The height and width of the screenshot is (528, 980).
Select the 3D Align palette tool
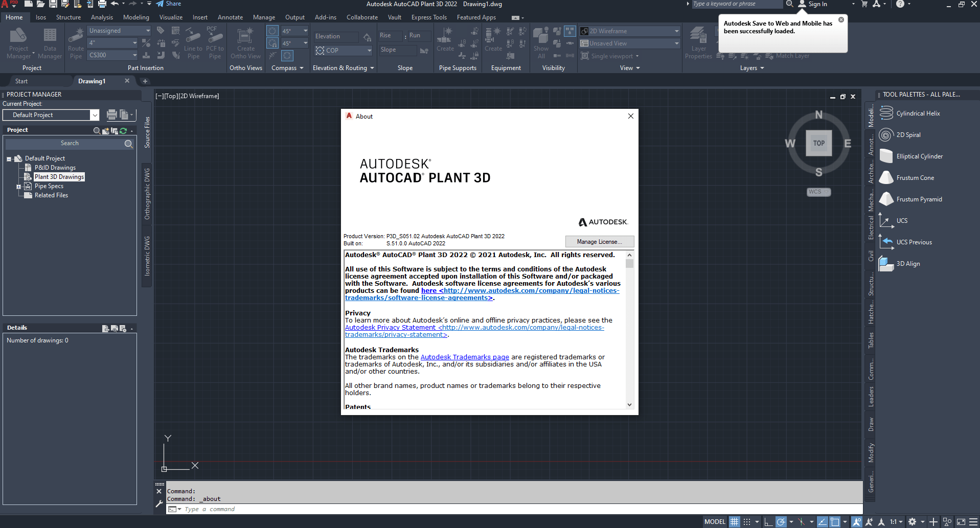[x=899, y=264]
